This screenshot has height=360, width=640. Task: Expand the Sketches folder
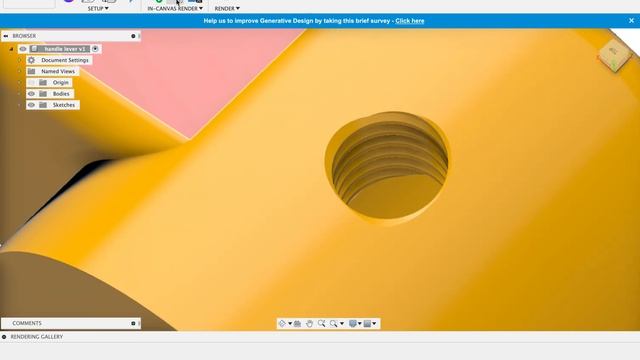[19, 105]
